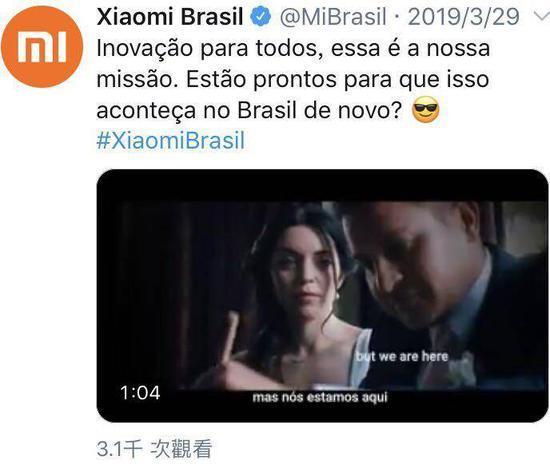Open the #XiaomiBrasil hashtag
Viewport: 550px width, 464px height.
click(170, 141)
